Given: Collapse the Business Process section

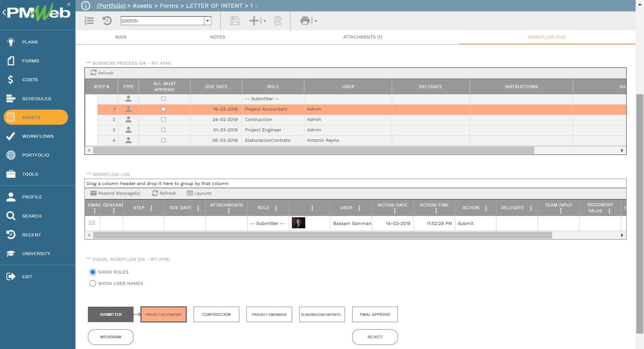Looking at the screenshot, I should pos(89,63).
